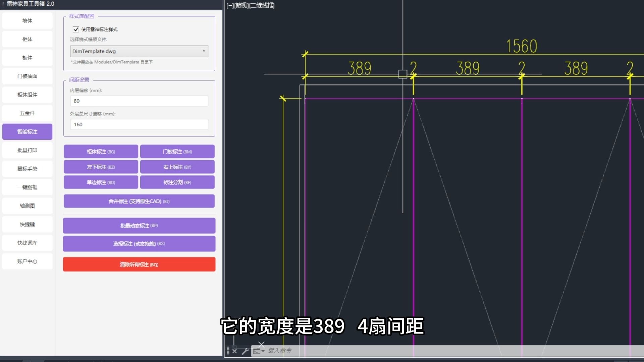Open the 墙体 sidebar tab
This screenshot has height=362, width=644.
click(x=27, y=21)
